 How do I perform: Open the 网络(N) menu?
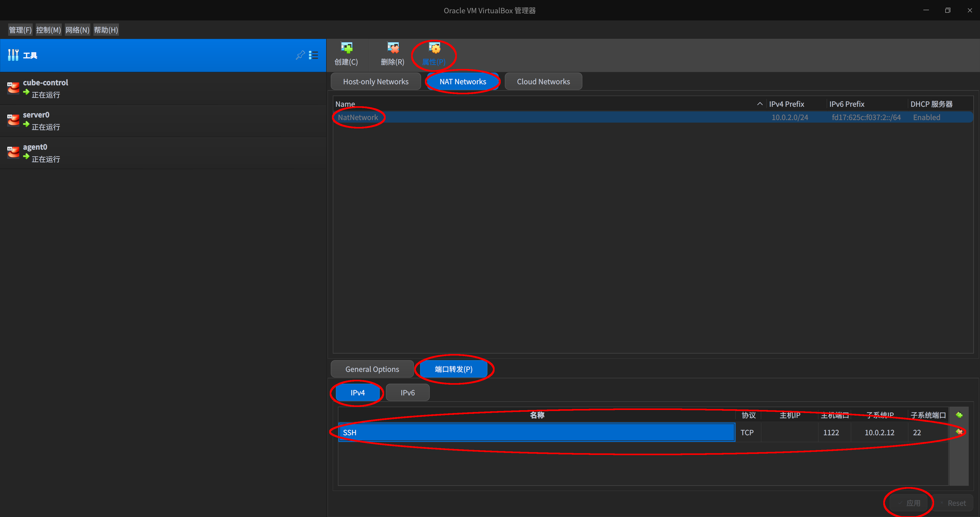[77, 29]
